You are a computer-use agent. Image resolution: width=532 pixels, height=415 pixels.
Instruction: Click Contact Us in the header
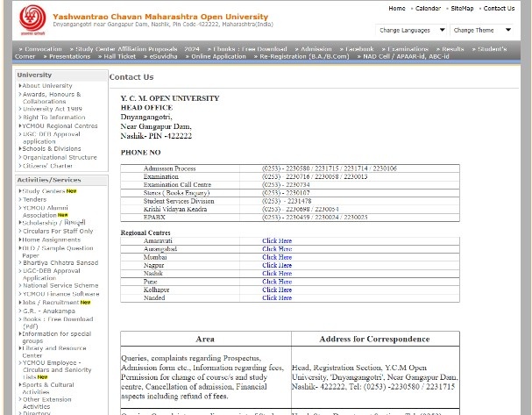(499, 8)
